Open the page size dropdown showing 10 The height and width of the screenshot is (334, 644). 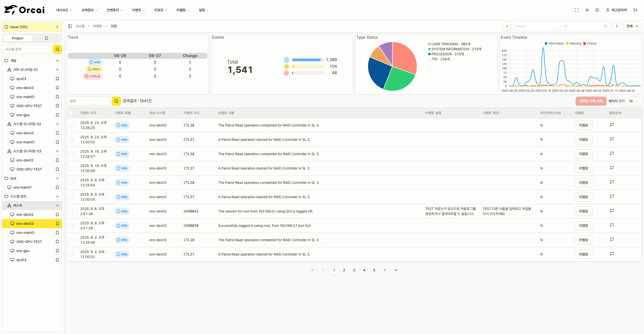coord(633,101)
